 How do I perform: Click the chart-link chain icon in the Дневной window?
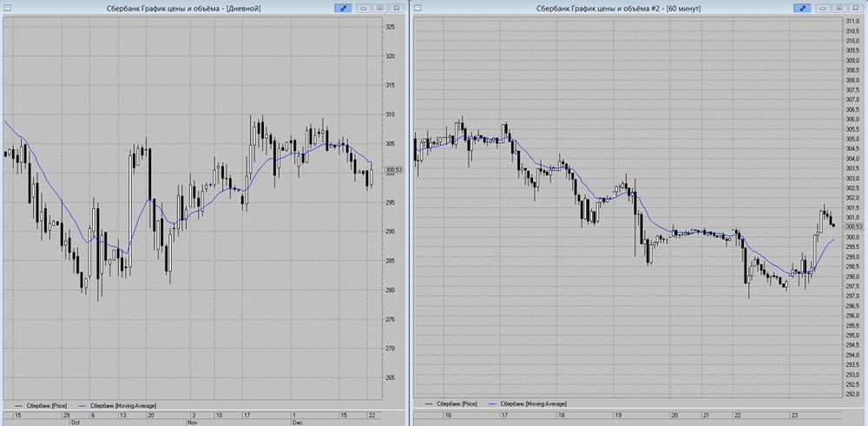(343, 9)
